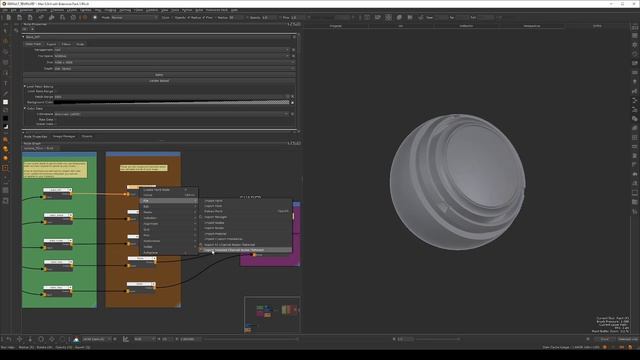Click the slider in bottom-left toolbar

[251, 339]
